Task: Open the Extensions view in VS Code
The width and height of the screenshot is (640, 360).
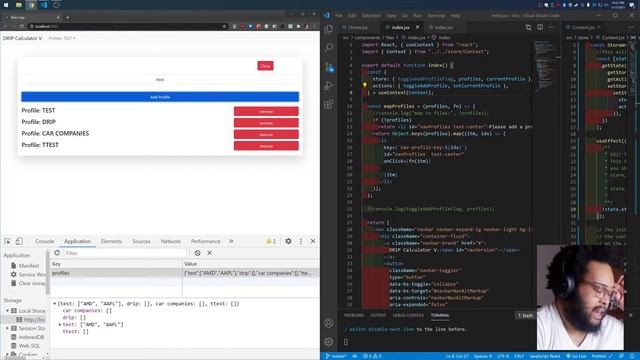Action: 329,104
